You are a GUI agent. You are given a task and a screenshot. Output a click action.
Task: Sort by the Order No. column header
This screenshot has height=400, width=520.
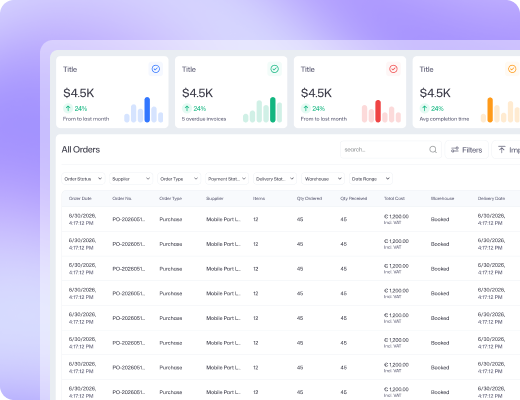click(122, 198)
